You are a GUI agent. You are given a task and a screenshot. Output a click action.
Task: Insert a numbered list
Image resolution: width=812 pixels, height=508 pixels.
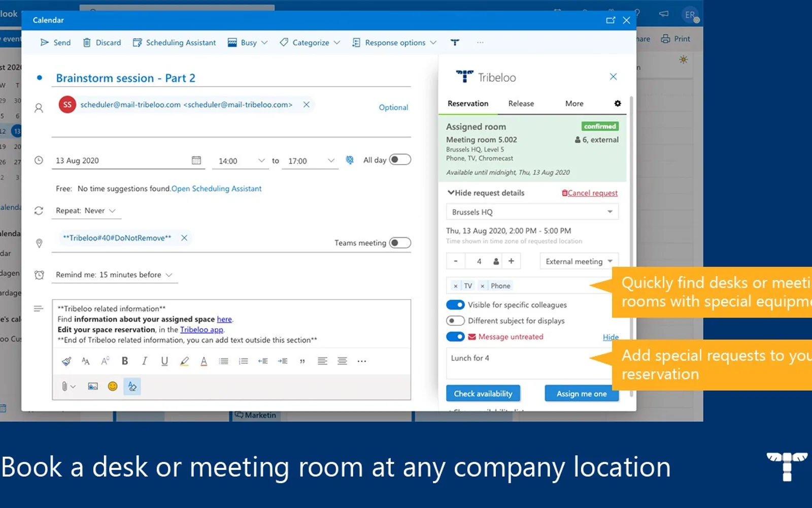point(244,361)
